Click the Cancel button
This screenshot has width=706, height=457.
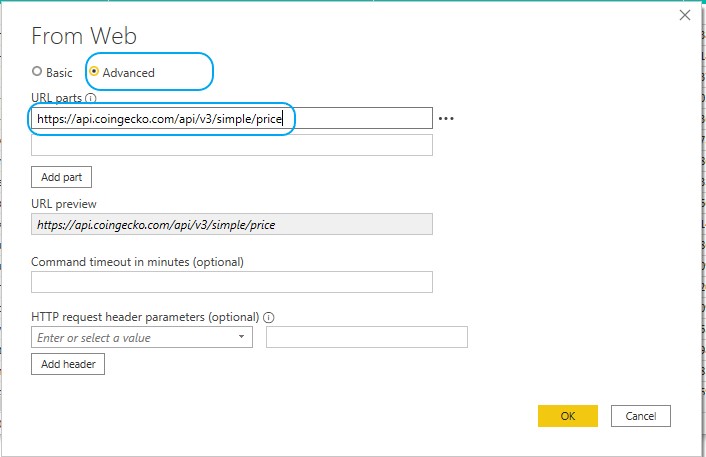click(x=640, y=416)
